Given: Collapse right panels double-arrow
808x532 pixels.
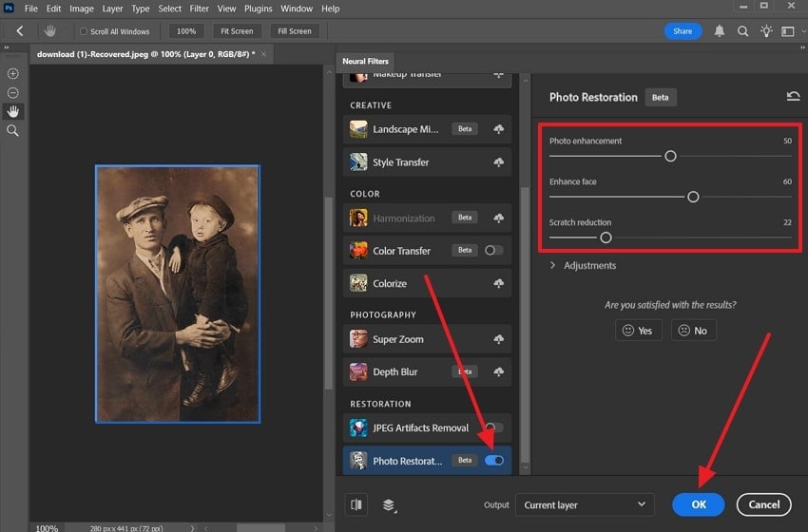Looking at the screenshot, I should click(802, 47).
